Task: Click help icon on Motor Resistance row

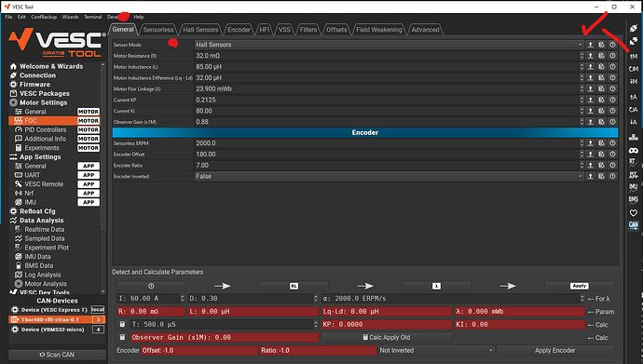Action: (x=612, y=56)
